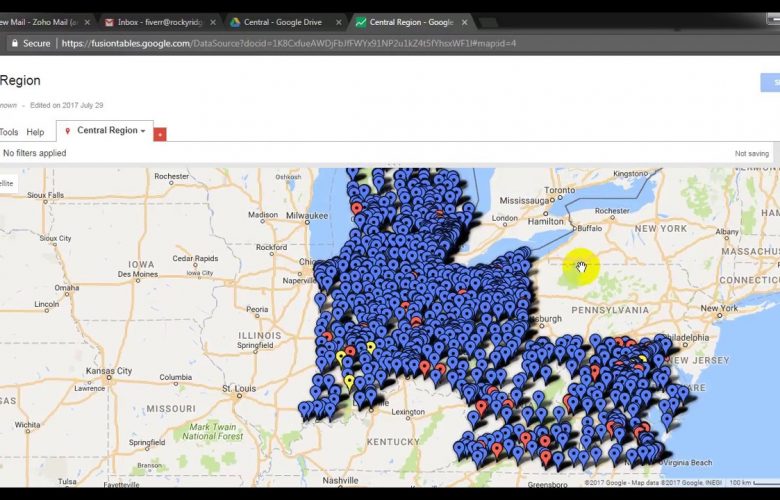Image resolution: width=780 pixels, height=500 pixels.
Task: Click the Wichita city label
Action: [27, 424]
